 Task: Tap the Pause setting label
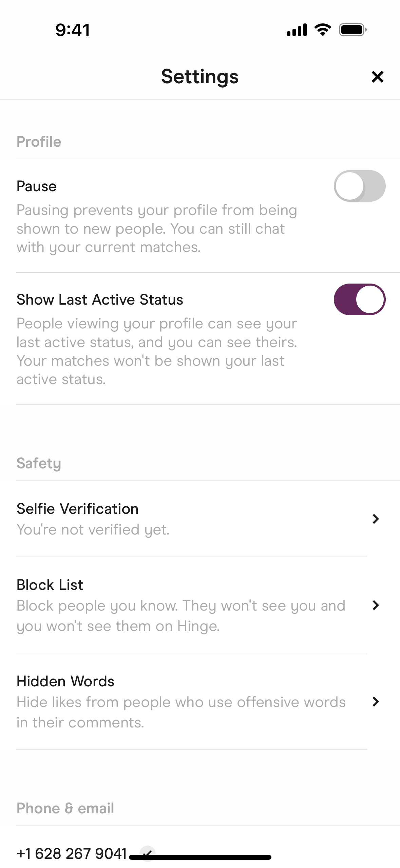(x=37, y=186)
